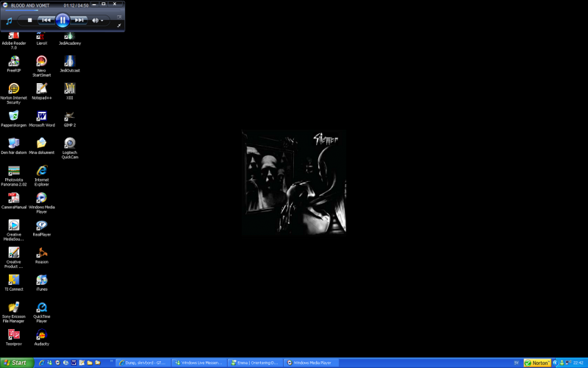This screenshot has height=368, width=588.
Task: Select the Logitech QuickCam desktop icon
Action: click(x=70, y=149)
